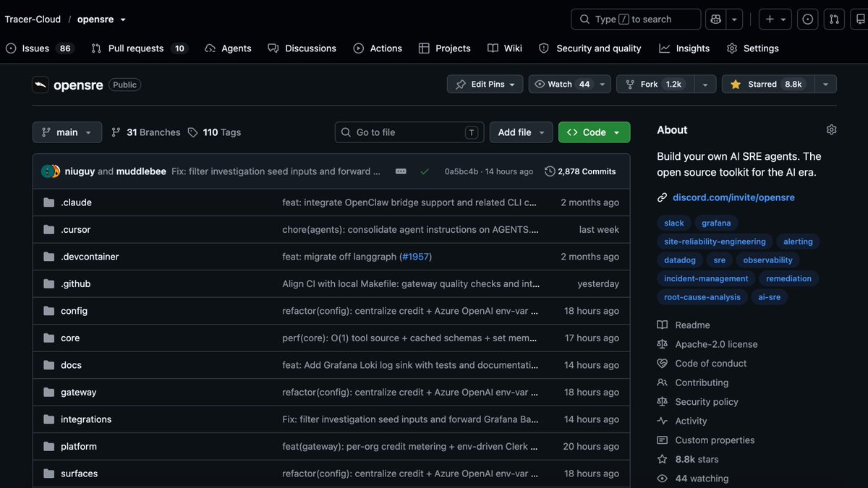The image size is (868, 488).
Task: Open the .claude folder
Action: pyautogui.click(x=76, y=202)
